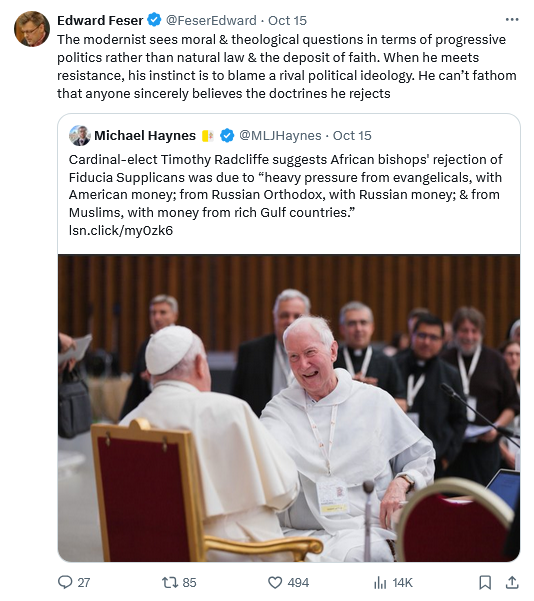Follow the lsn.click/my0zk6 link
The width and height of the screenshot is (534, 601).
tap(121, 230)
